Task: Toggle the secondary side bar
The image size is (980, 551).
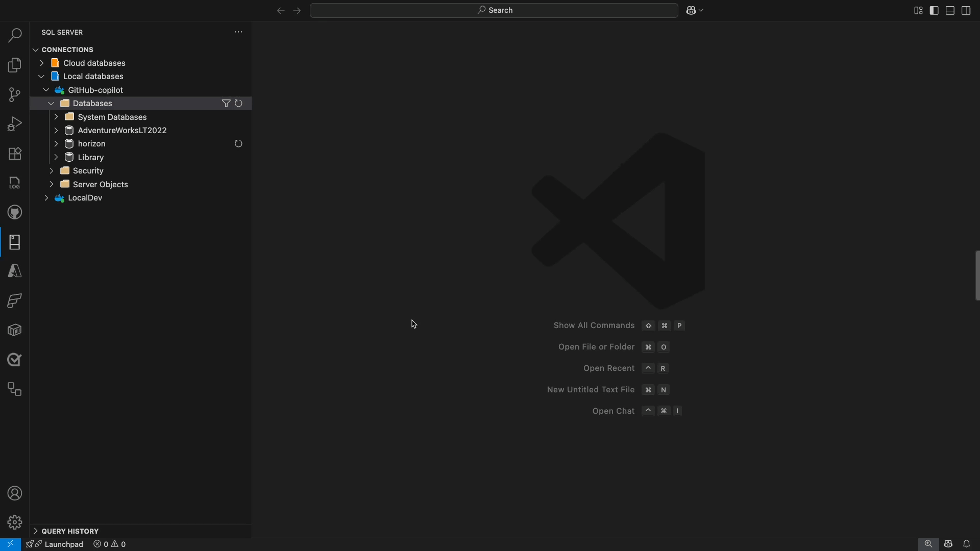Action: [x=966, y=10]
